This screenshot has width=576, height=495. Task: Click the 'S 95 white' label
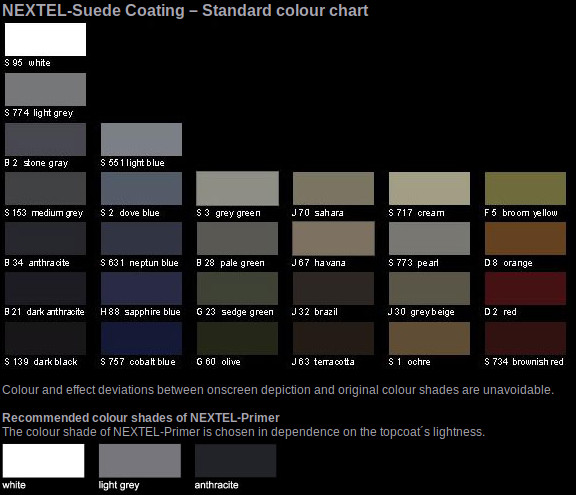(27, 63)
